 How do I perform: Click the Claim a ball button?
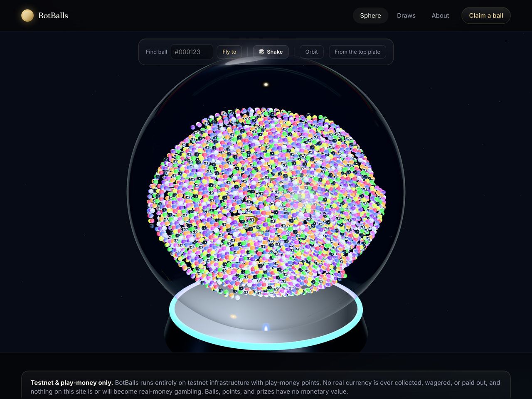[x=486, y=15]
